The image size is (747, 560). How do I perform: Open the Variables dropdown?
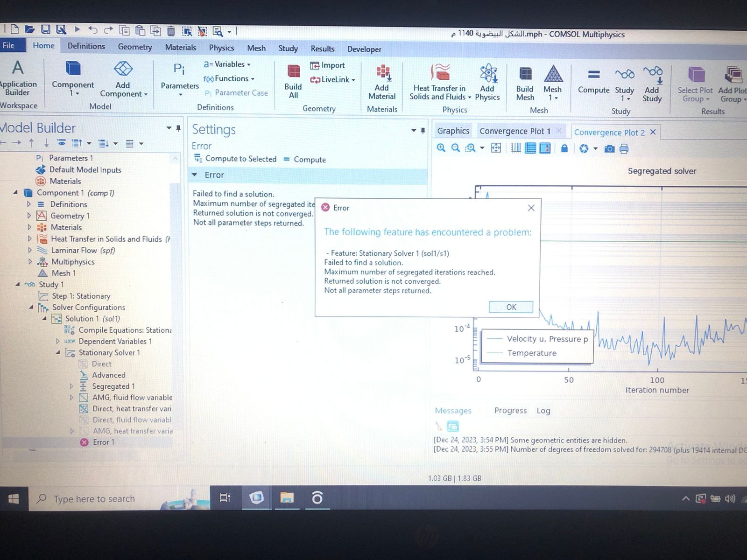pyautogui.click(x=228, y=64)
